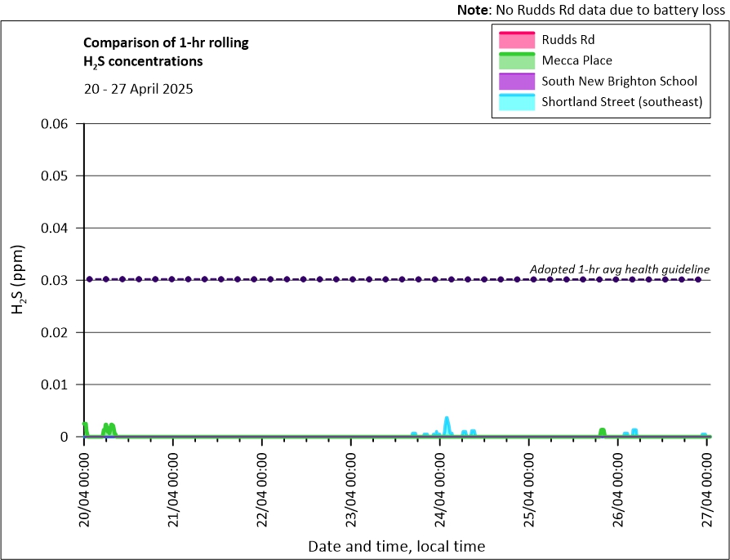Select the Adopted 1-hr avg health guideline annotation

coord(619,269)
